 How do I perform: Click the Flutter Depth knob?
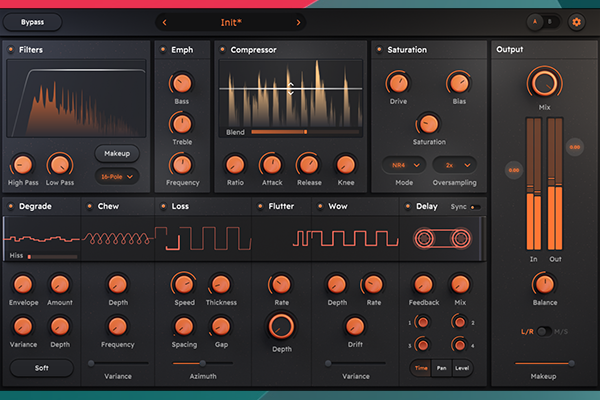(x=281, y=325)
